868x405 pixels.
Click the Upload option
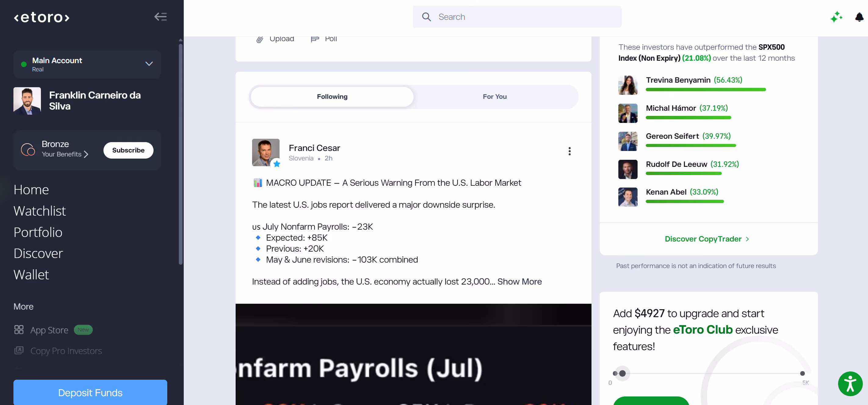click(x=282, y=39)
